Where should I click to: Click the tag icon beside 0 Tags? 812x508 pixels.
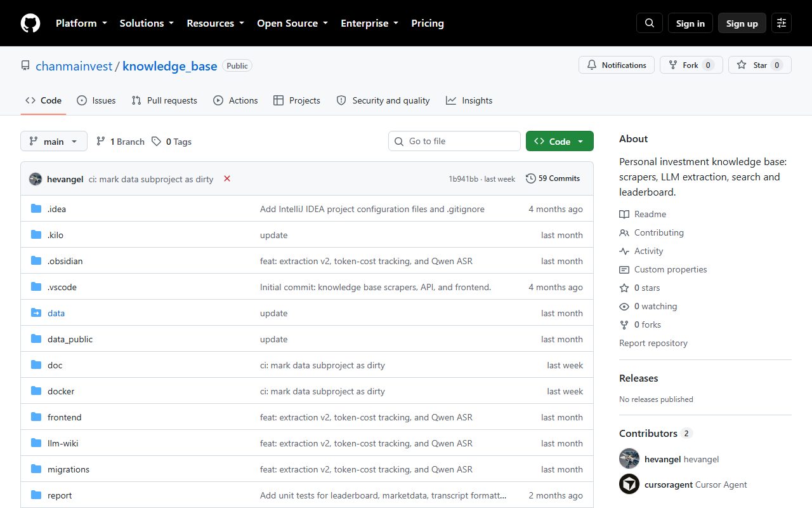pyautogui.click(x=156, y=142)
